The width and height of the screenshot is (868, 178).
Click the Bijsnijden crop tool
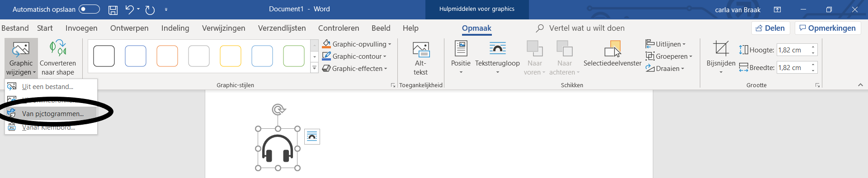tap(721, 57)
